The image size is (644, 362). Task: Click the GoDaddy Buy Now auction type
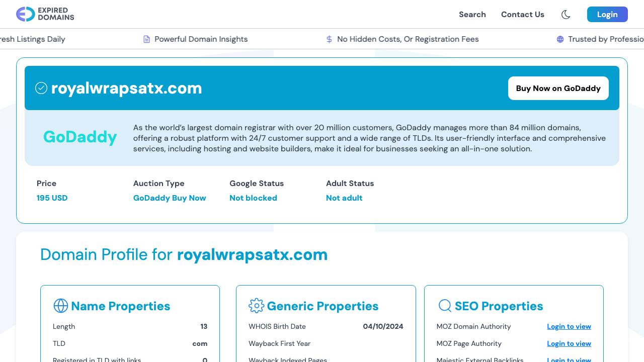170,198
